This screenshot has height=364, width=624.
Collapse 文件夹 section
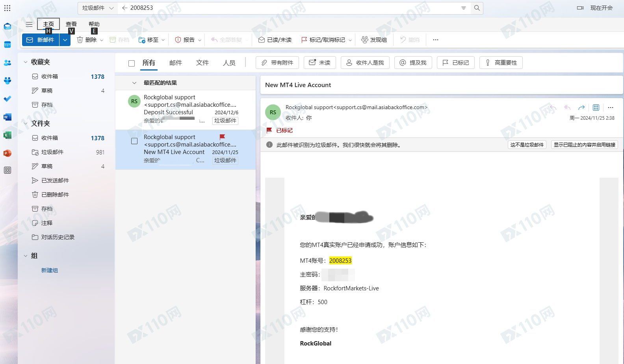(26, 123)
